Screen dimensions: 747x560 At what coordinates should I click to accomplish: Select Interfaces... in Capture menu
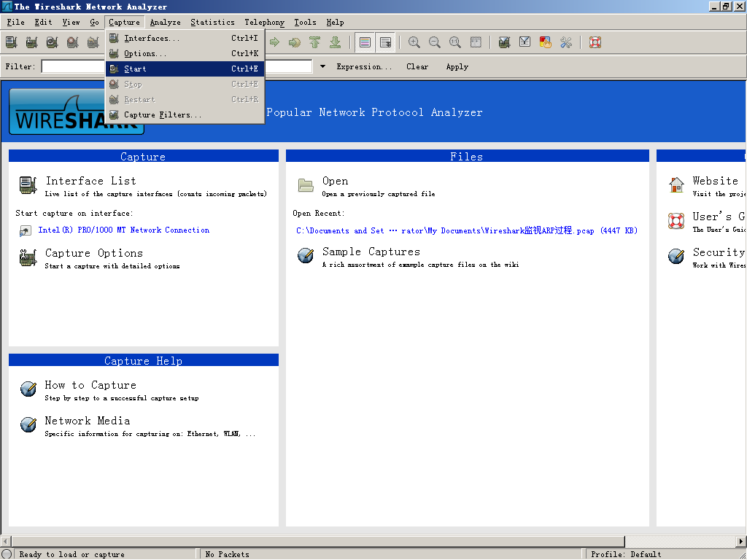coord(185,38)
